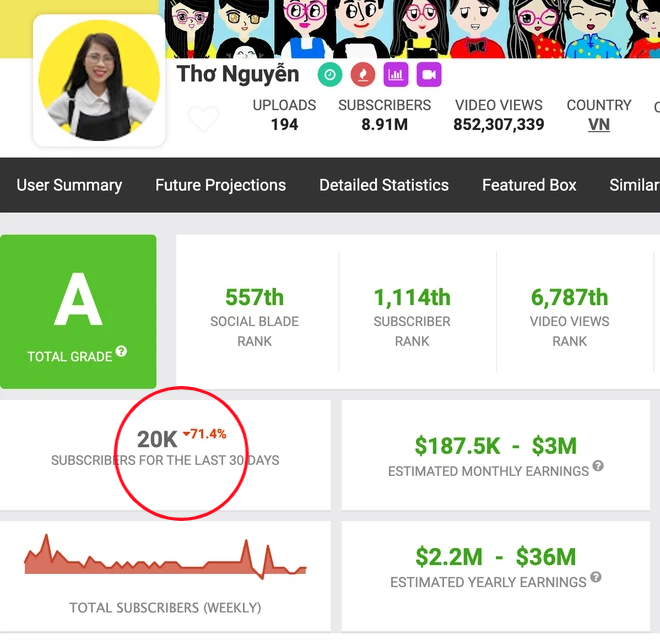
Task: Open the Detailed Statistics tab
Action: click(x=384, y=185)
